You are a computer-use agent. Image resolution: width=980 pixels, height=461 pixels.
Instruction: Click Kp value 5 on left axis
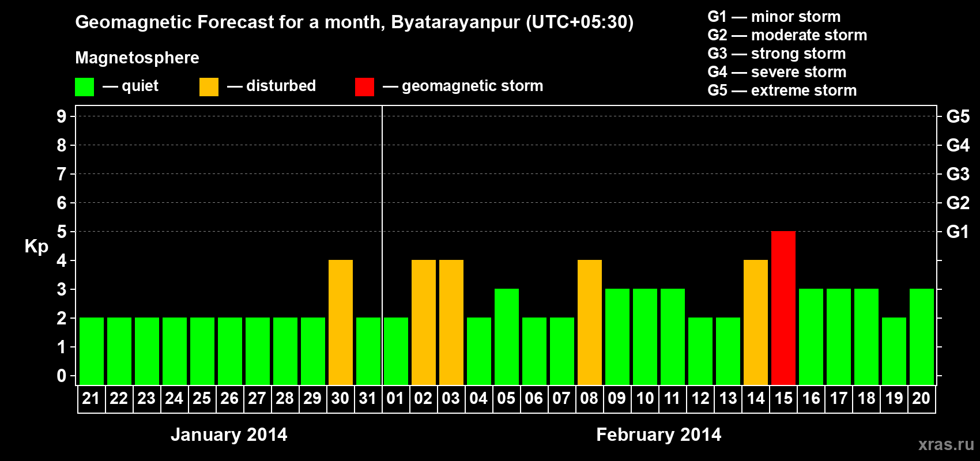[62, 232]
